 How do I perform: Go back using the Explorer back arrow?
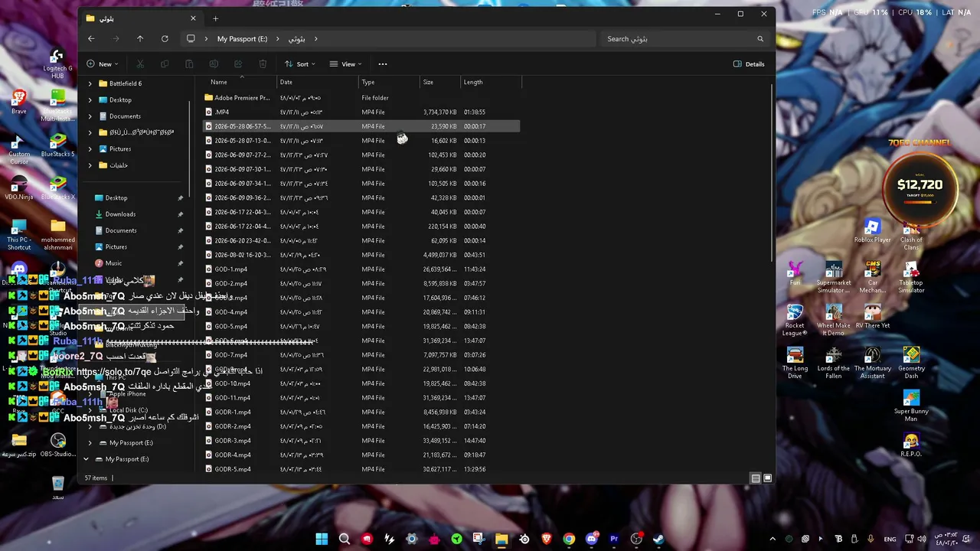coord(91,39)
